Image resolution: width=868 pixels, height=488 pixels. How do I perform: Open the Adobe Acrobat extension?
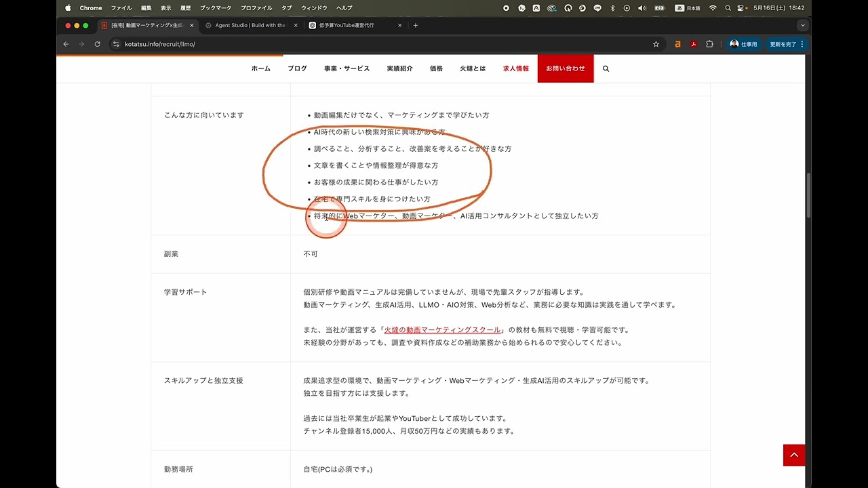pyautogui.click(x=694, y=44)
